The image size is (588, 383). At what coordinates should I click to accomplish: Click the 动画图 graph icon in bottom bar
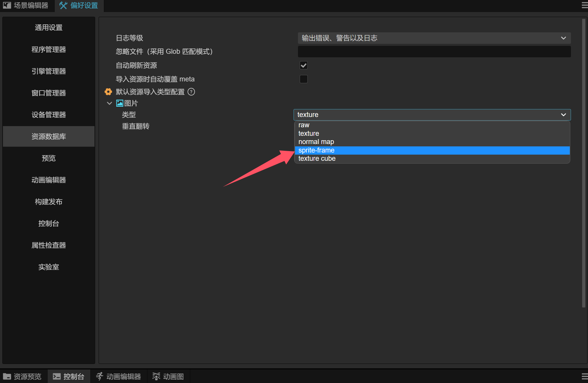coord(156,377)
